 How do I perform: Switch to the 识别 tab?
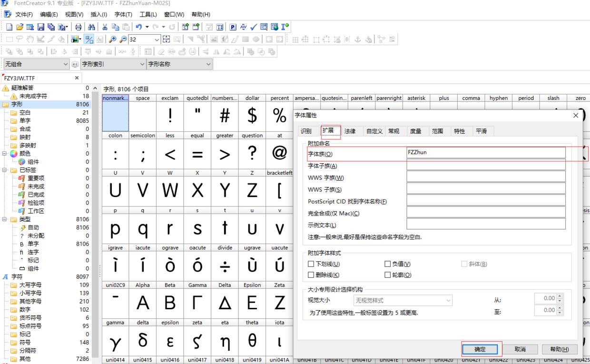coord(306,131)
